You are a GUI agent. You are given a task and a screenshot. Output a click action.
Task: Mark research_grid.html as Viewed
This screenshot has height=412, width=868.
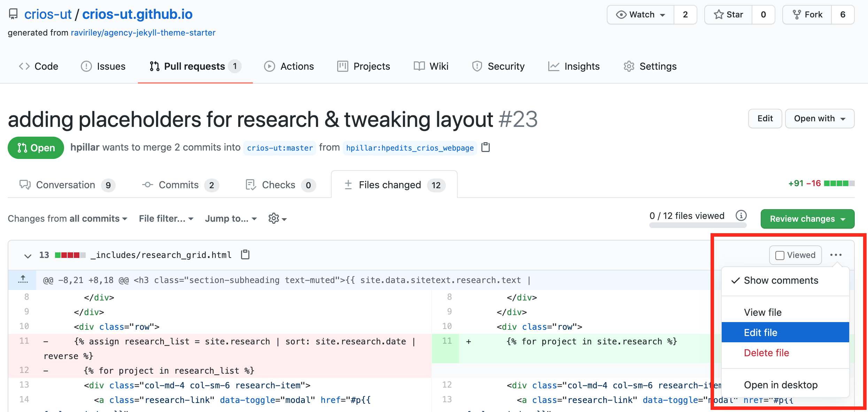click(795, 255)
